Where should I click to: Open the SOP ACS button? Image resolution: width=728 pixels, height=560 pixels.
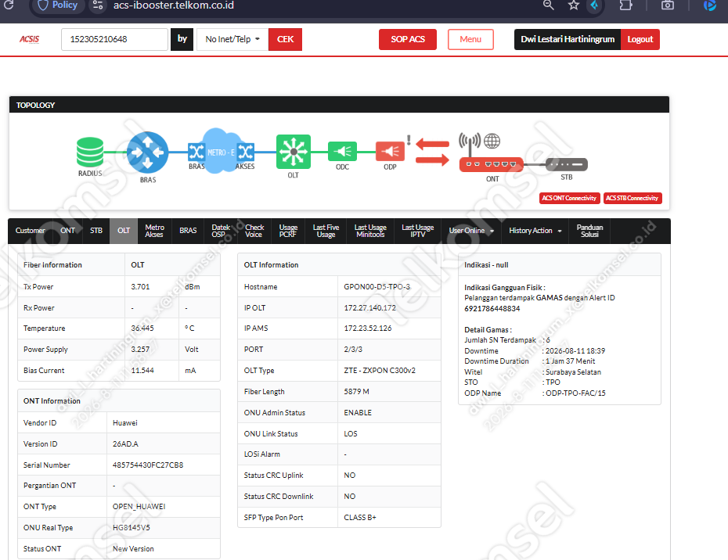click(x=408, y=39)
